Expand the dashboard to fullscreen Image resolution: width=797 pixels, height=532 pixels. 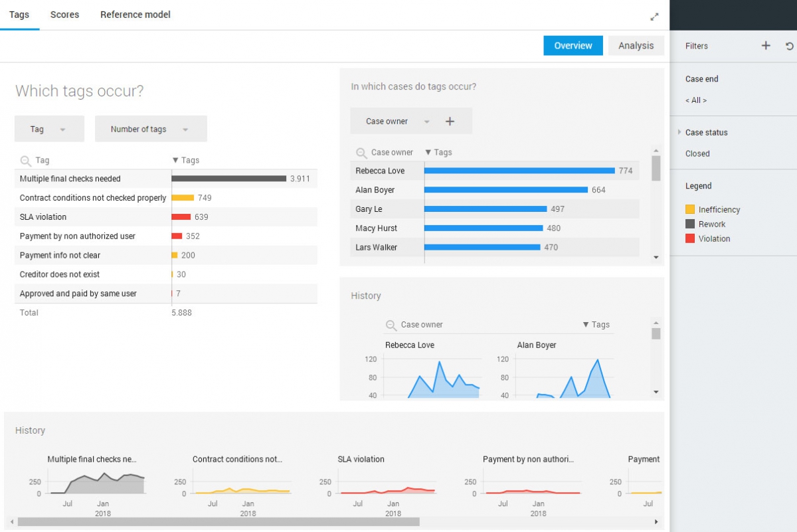(x=654, y=15)
